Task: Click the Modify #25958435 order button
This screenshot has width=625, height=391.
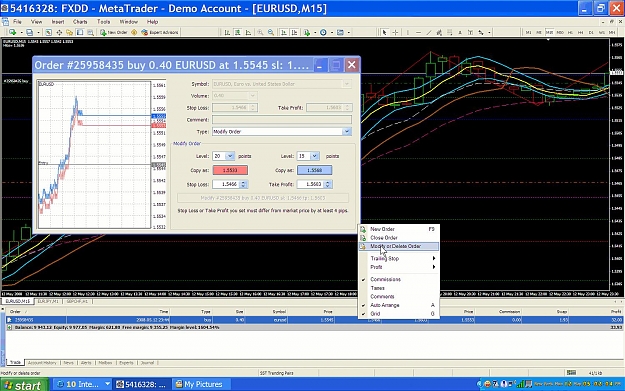Action: coord(263,198)
